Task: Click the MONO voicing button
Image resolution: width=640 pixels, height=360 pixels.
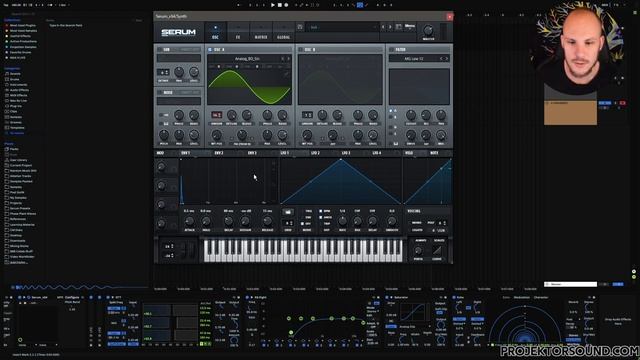Action: [417, 223]
